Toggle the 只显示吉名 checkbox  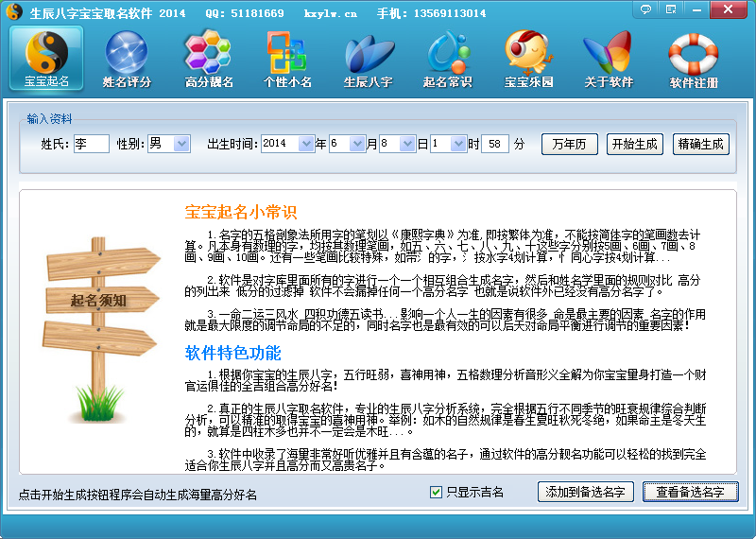point(436,493)
